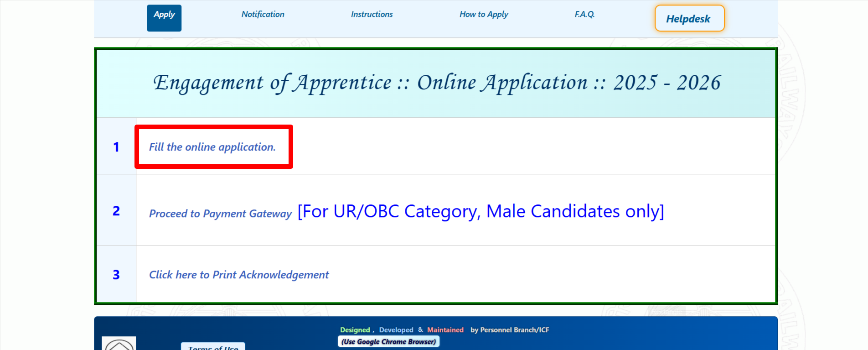This screenshot has height=350, width=868.
Task: Select step number 2 cell
Action: point(116,211)
